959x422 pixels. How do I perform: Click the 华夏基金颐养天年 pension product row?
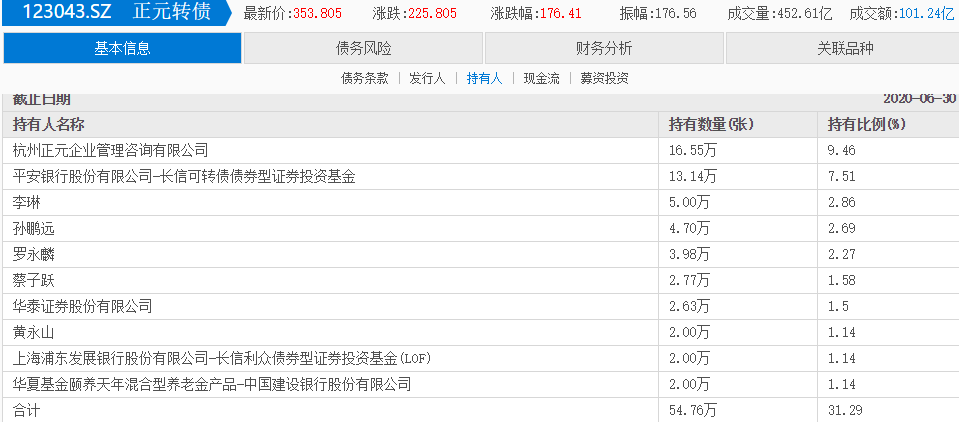pyautogui.click(x=211, y=384)
